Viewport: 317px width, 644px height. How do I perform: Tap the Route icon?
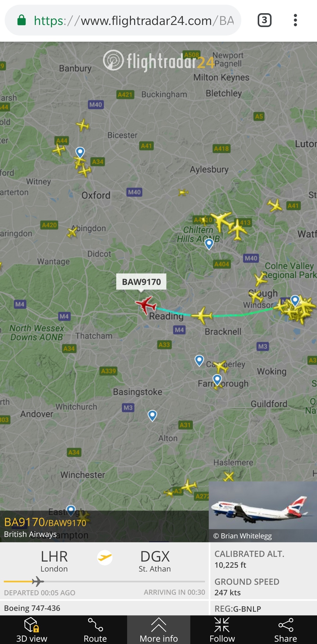[95, 630]
